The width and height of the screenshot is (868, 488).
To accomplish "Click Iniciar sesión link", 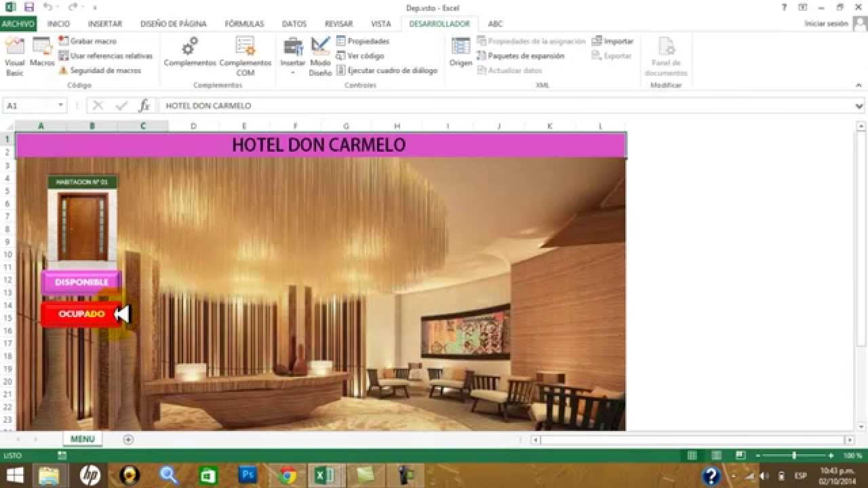I will coord(826,24).
